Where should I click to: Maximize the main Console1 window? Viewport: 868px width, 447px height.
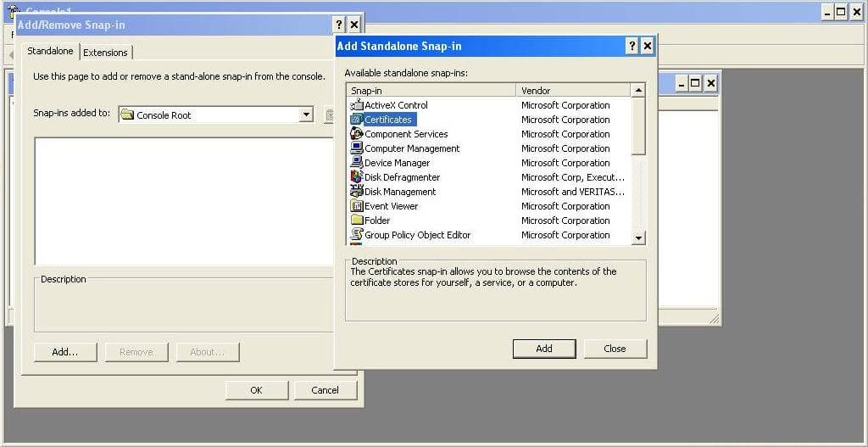(841, 12)
